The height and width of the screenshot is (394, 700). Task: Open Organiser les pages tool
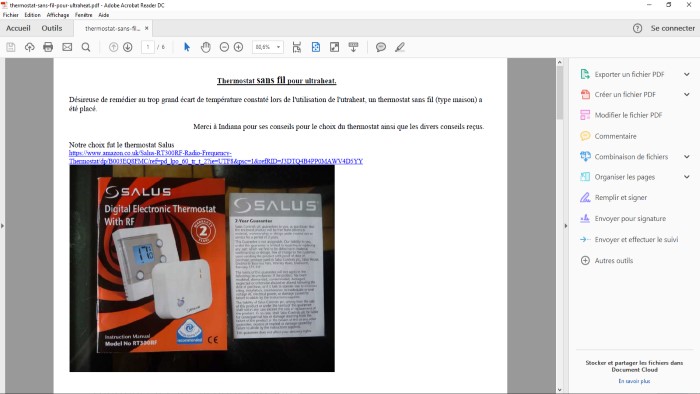click(624, 177)
